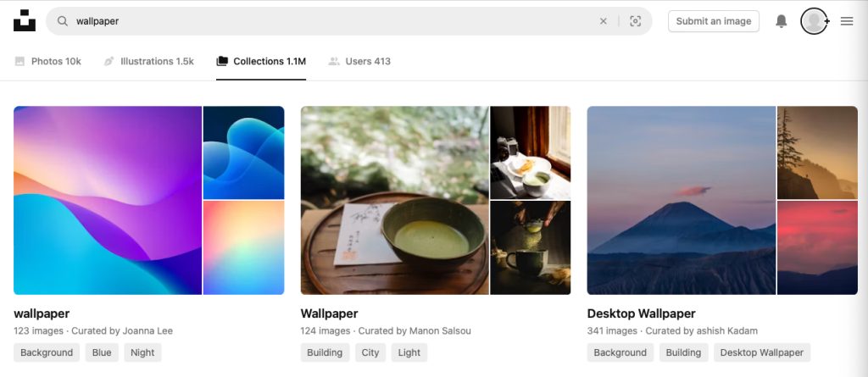The width and height of the screenshot is (868, 377).
Task: Select the Collections 1.1M tab
Action: pyautogui.click(x=261, y=61)
